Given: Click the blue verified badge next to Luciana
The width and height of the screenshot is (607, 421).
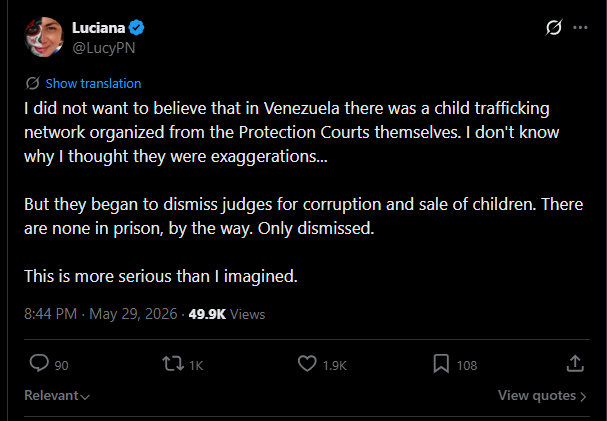Looking at the screenshot, I should click(137, 28).
